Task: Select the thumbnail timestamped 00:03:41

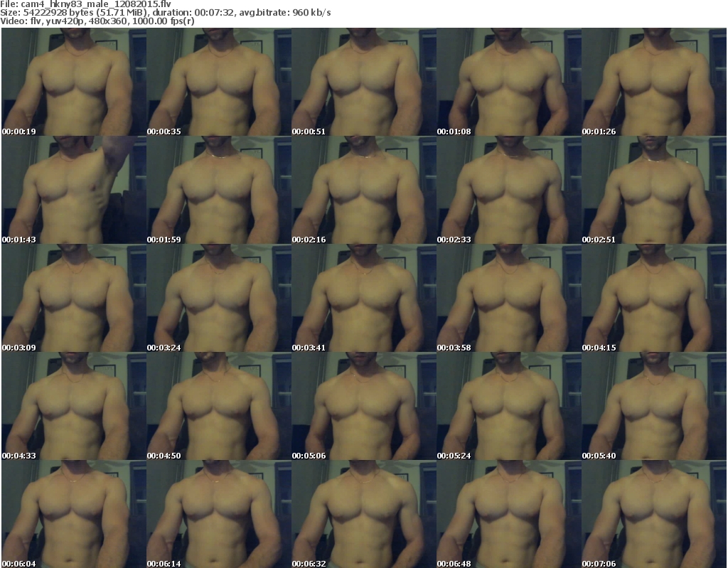Action: click(x=363, y=298)
